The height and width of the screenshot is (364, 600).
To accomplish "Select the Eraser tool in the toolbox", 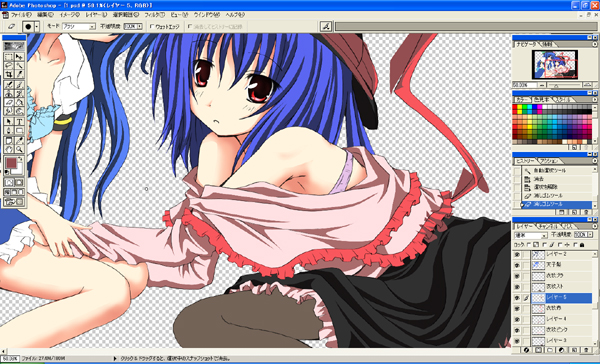I will point(9,102).
